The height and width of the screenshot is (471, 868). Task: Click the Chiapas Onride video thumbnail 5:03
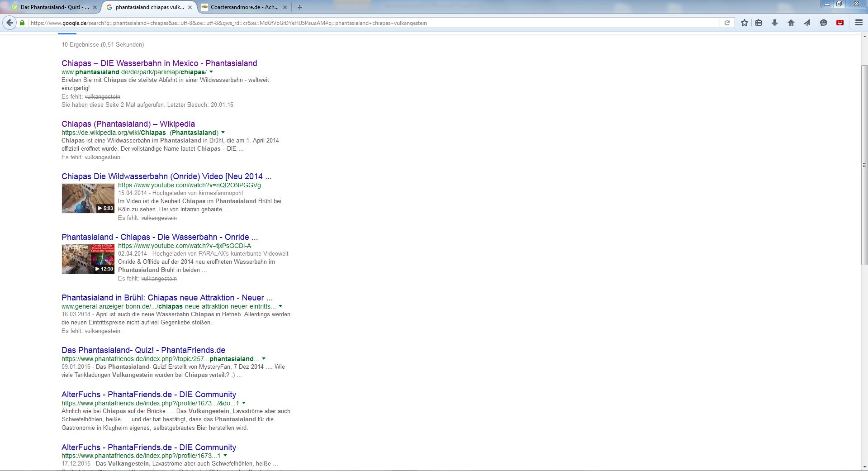tap(88, 198)
